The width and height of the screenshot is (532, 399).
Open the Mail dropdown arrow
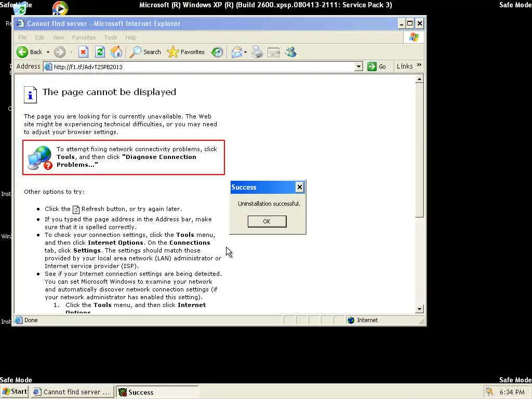(x=245, y=52)
